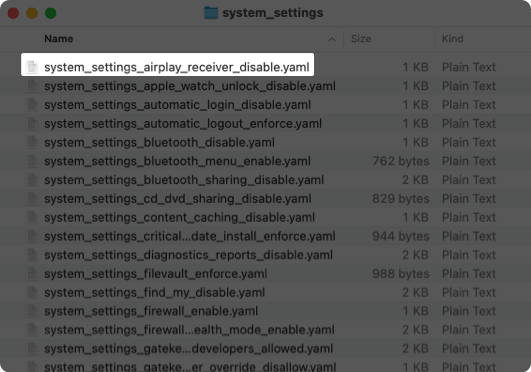Select system_settings_apple_watch_unlock_disable.yaml
The width and height of the screenshot is (531, 372).
pyautogui.click(x=190, y=86)
